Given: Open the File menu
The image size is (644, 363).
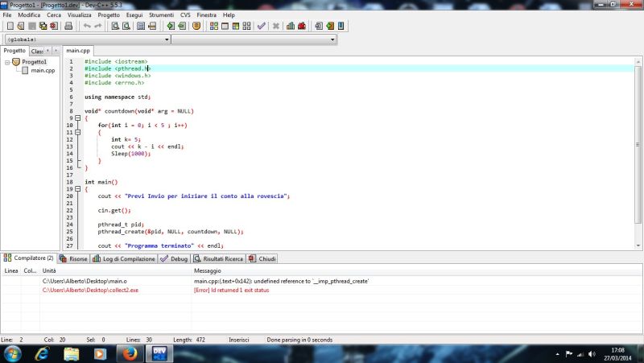Looking at the screenshot, I should (7, 14).
